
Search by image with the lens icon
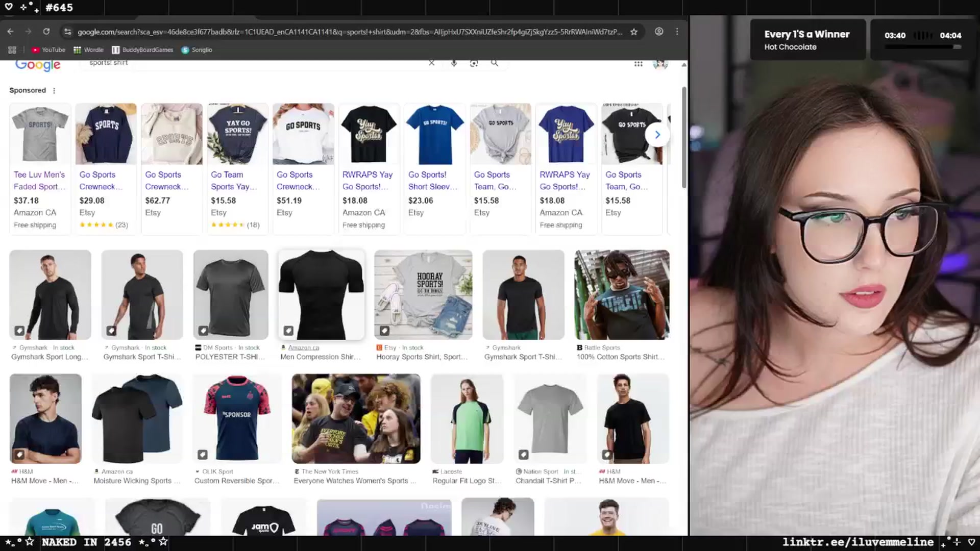[474, 63]
